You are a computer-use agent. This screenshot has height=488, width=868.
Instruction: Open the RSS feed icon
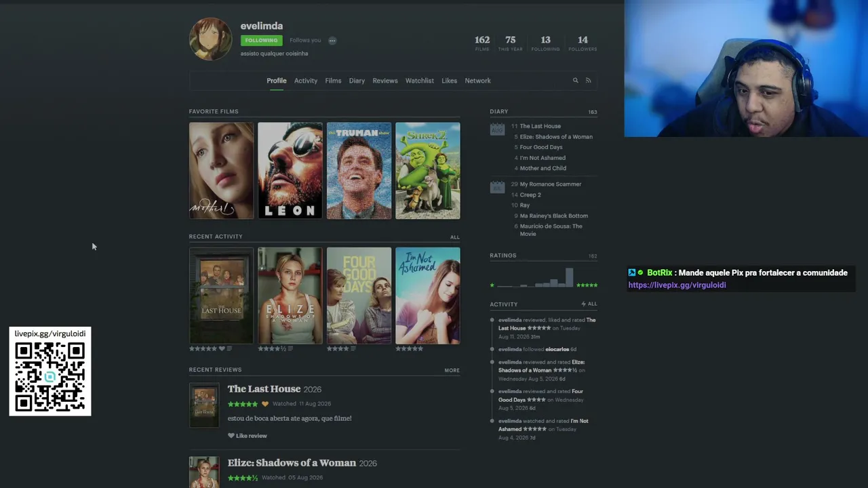pyautogui.click(x=588, y=81)
